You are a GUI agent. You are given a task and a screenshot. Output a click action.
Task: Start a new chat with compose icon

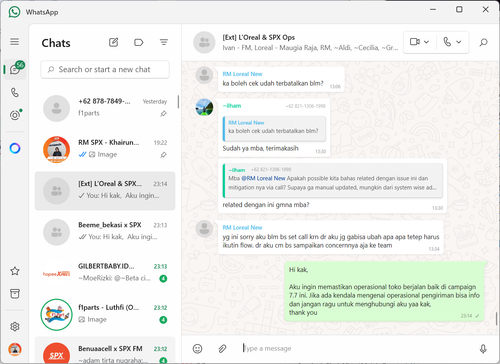pyautogui.click(x=113, y=42)
